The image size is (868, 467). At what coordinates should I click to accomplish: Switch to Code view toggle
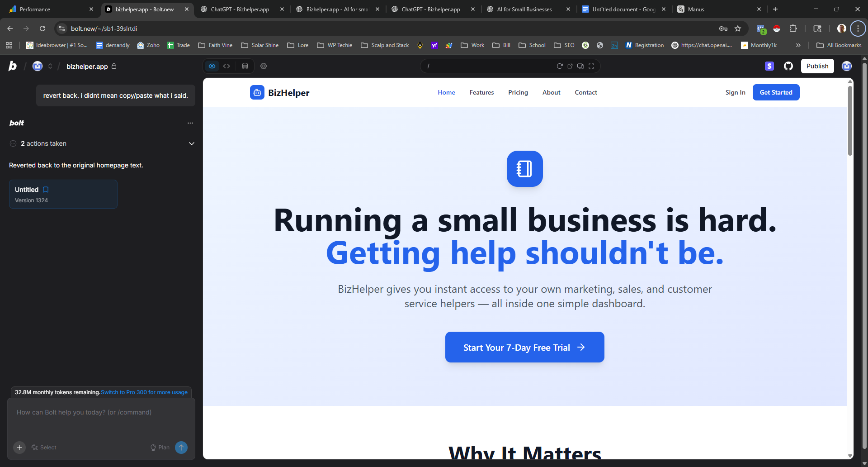click(226, 66)
